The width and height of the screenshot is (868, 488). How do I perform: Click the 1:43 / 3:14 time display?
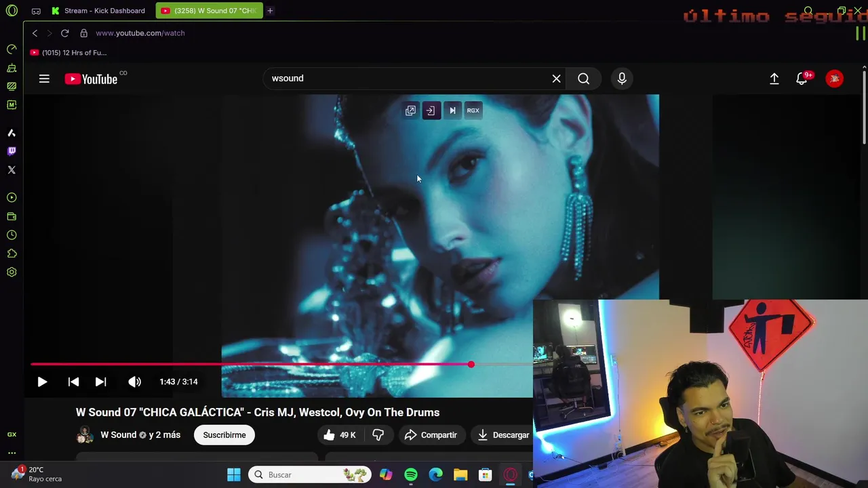[178, 382]
